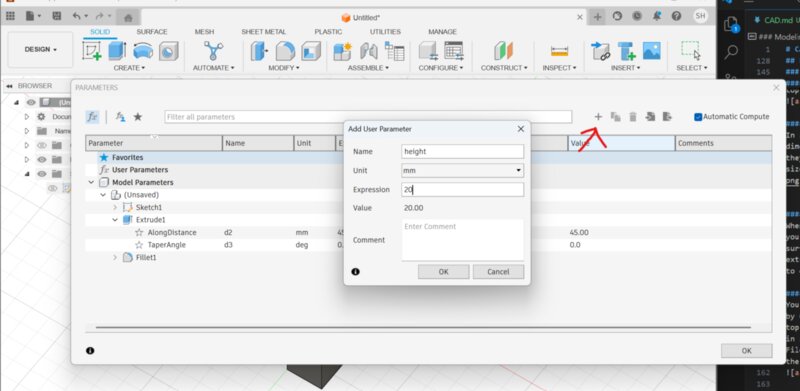
Task: Expand the Sketch1 tree node
Action: coord(114,207)
